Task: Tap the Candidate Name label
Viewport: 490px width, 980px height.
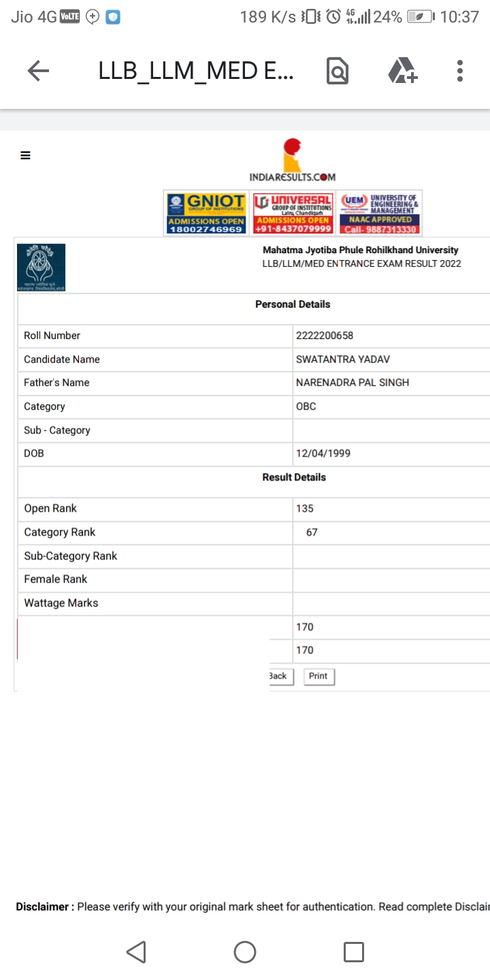Action: (62, 359)
